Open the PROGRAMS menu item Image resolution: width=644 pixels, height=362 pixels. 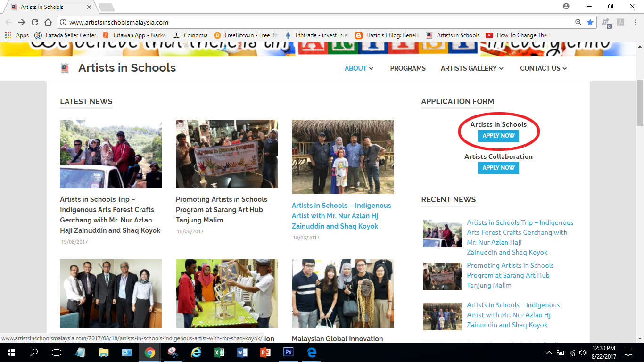pos(408,68)
